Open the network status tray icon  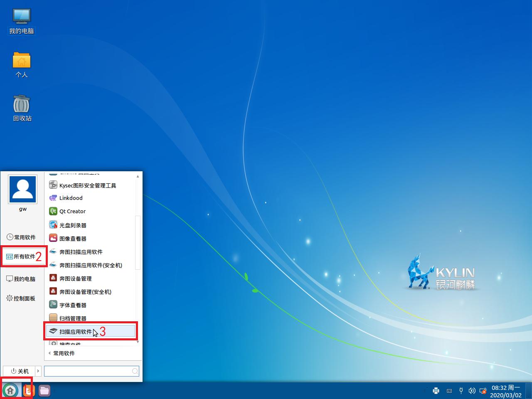(483, 391)
